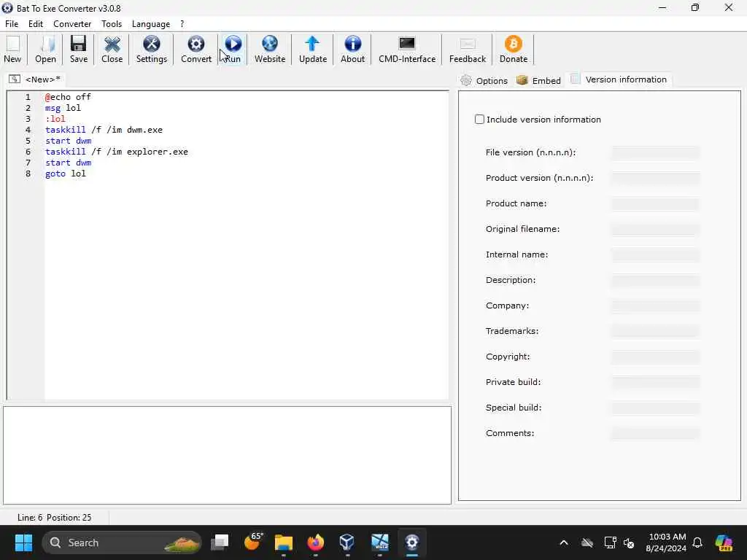Open a batch file with the Open icon

coord(45,49)
